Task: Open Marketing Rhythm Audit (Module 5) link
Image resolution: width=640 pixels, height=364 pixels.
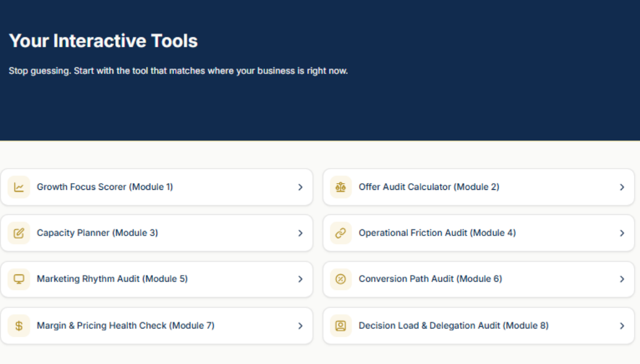Action: click(157, 279)
